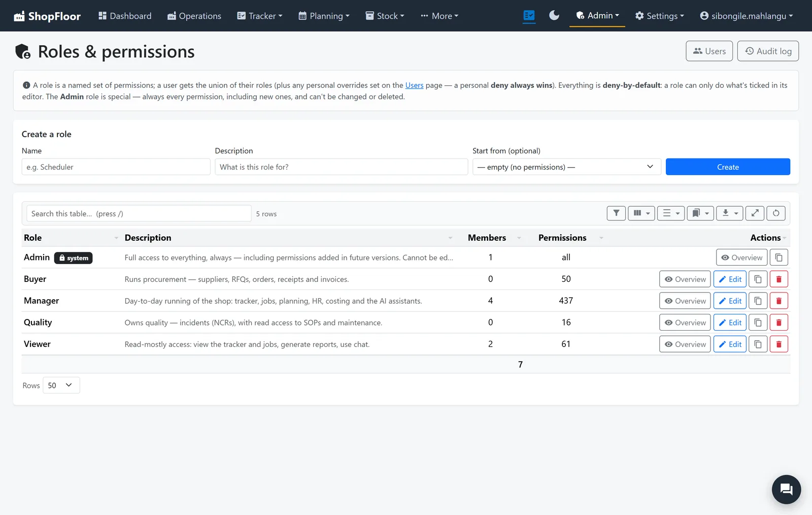Open the Permissions column header menu
Viewport: 812px width, 515px height.
click(601, 238)
